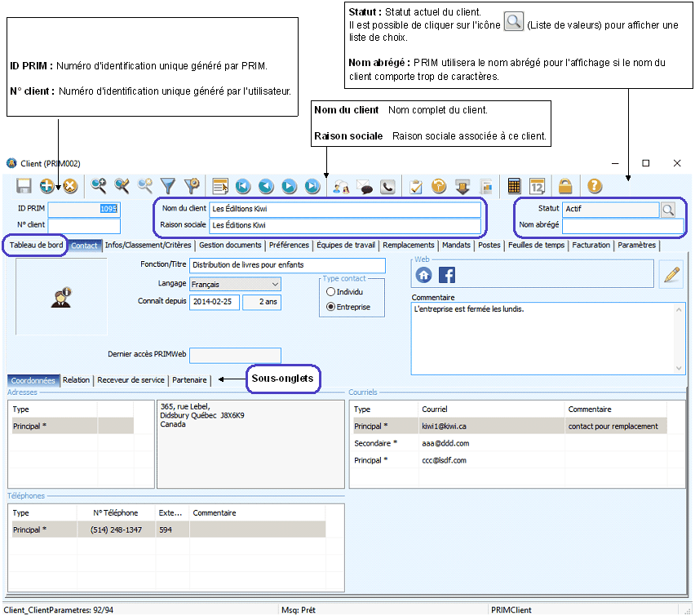Click the padlock icon in toolbar
This screenshot has width=695, height=616.
(x=564, y=186)
